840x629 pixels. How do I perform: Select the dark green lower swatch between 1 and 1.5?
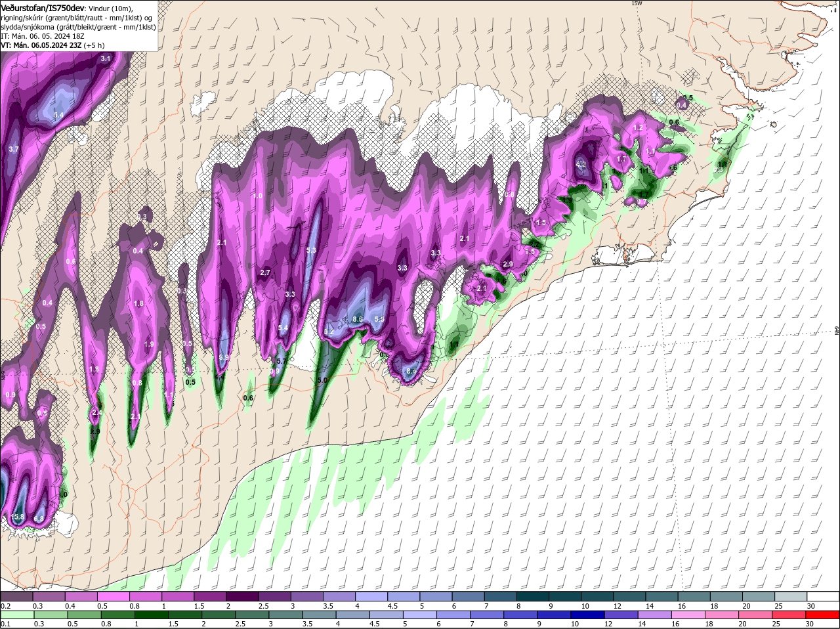pos(151,615)
